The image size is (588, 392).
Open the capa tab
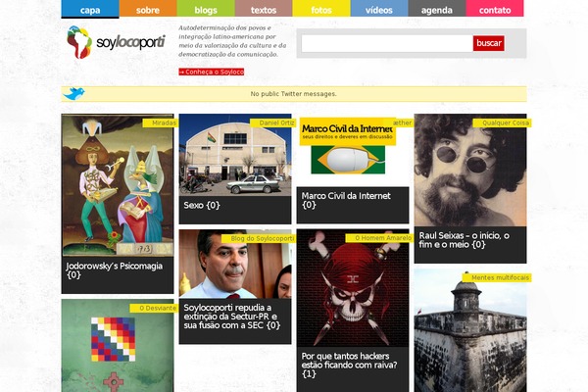point(90,9)
